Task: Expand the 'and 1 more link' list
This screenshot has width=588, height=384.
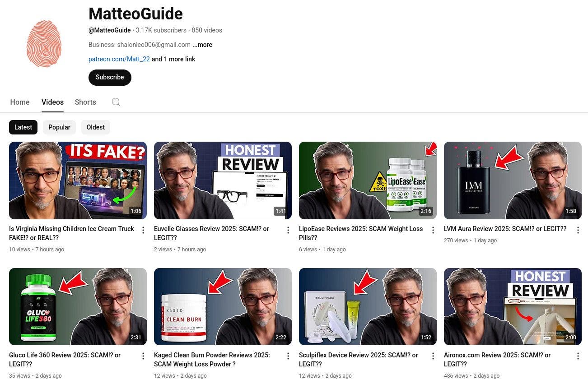Action: 173,59
